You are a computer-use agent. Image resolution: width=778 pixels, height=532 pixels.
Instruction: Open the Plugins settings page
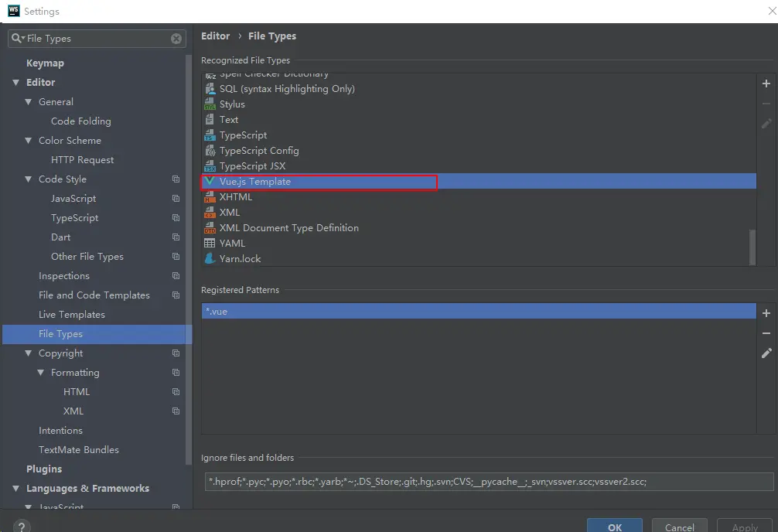click(44, 469)
